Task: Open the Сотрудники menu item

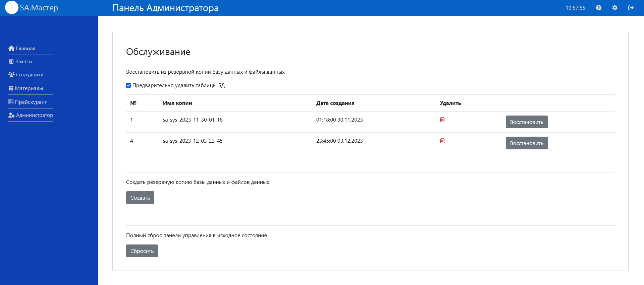Action: coord(30,74)
